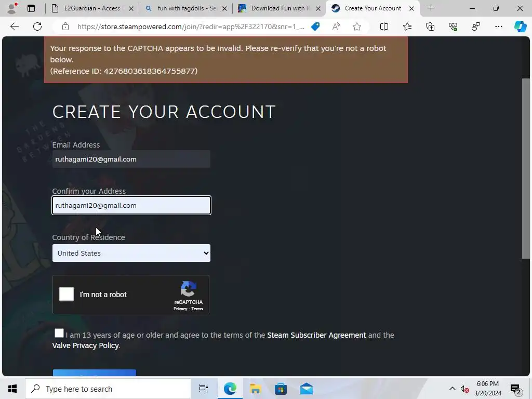Open reCAPTCHA Terms link
This screenshot has height=399, width=532.
pos(197,309)
